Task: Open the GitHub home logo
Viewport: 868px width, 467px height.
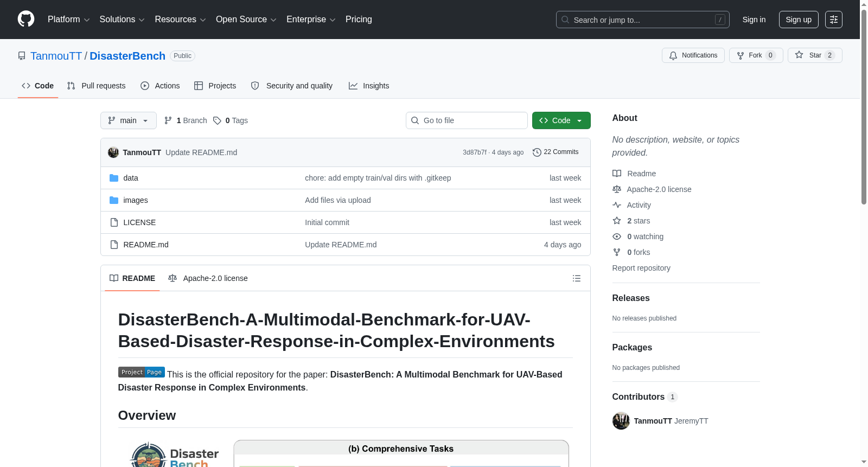Action: [x=26, y=19]
